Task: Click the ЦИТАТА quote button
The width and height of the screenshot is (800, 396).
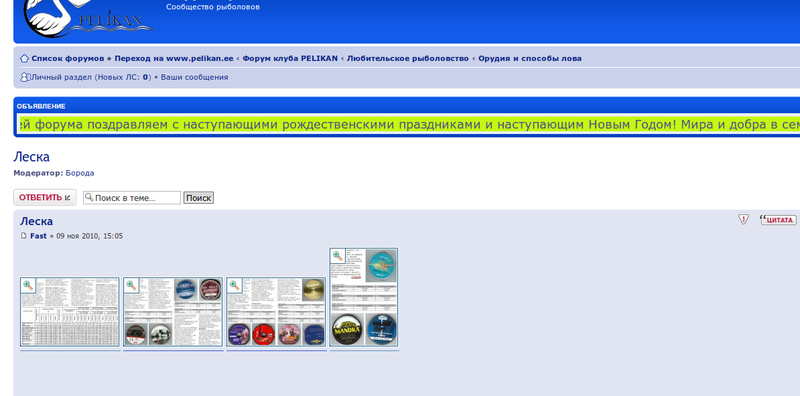Action: coord(778,219)
